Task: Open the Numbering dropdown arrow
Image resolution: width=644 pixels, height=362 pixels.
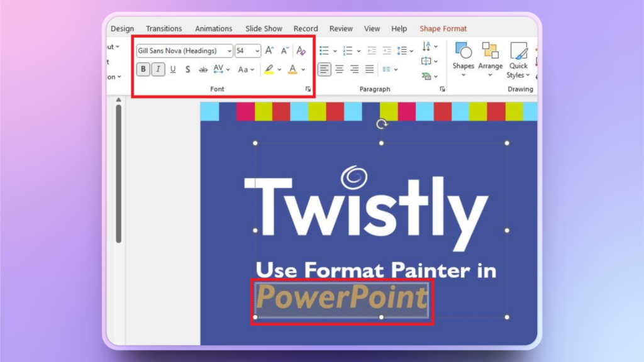Action: click(358, 52)
